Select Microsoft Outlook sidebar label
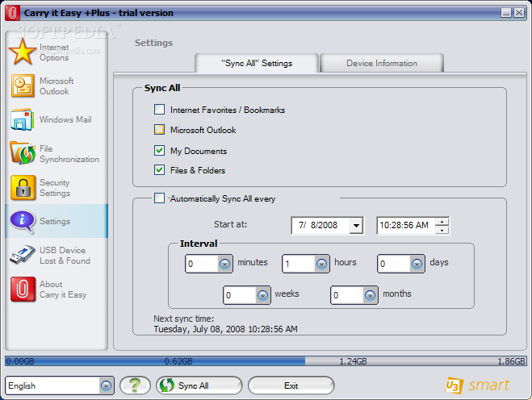 57,86
